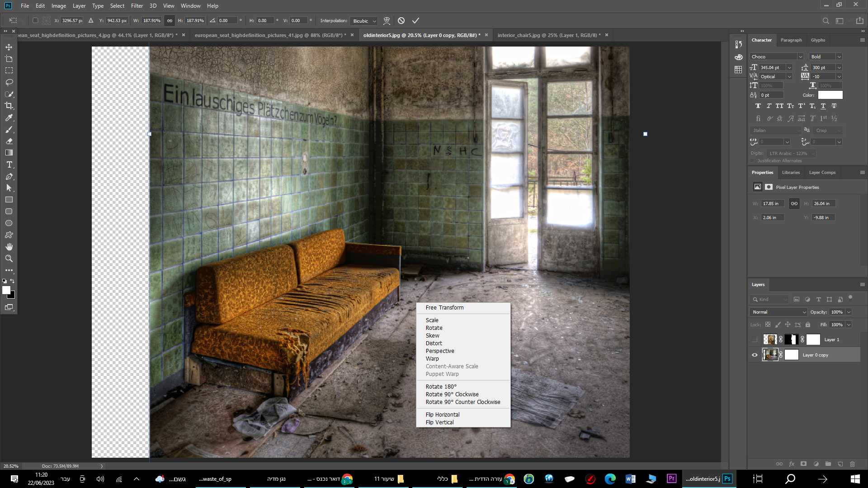The image size is (868, 488).
Task: Filter layers by type layers icon
Action: pyautogui.click(x=818, y=299)
